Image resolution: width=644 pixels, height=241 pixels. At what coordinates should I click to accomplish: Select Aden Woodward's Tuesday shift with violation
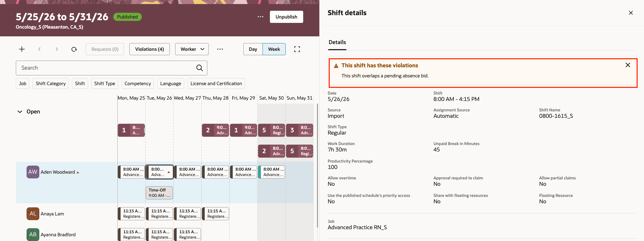point(159,172)
